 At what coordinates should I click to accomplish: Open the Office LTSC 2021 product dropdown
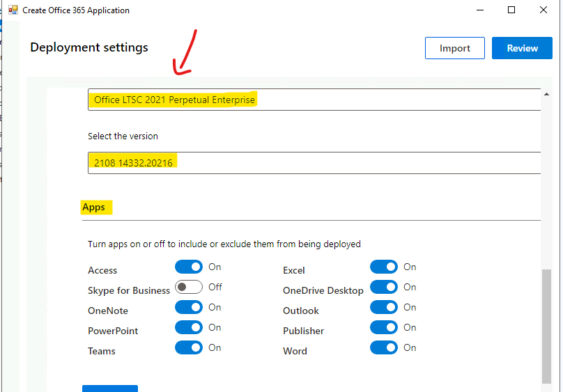(x=314, y=100)
